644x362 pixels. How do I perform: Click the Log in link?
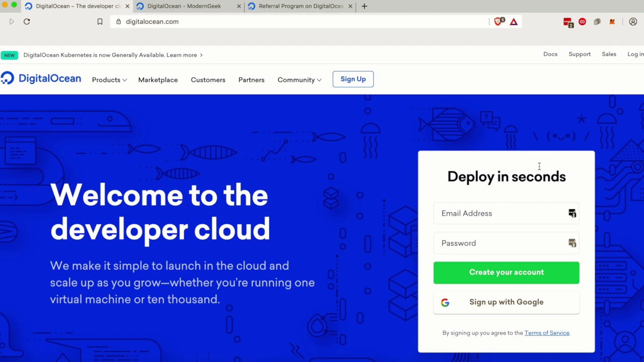[x=635, y=54]
